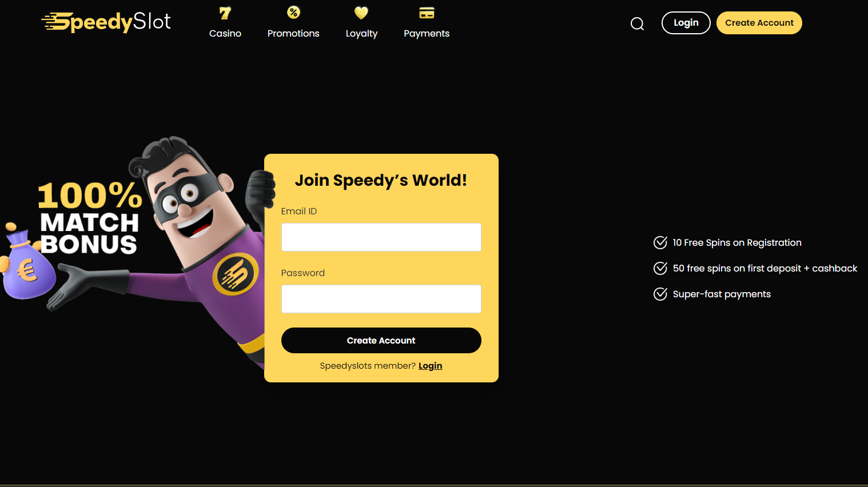Open the Casino menu item
868x487 pixels.
click(x=225, y=33)
